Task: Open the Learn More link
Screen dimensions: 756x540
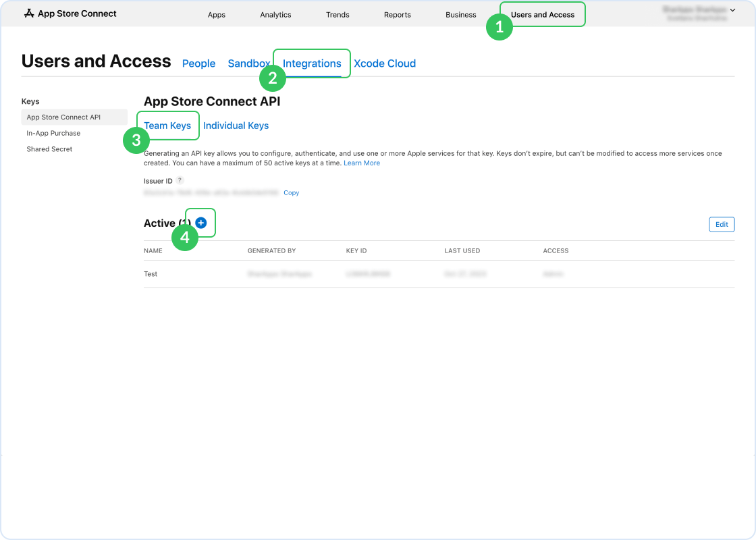Action: [x=362, y=163]
